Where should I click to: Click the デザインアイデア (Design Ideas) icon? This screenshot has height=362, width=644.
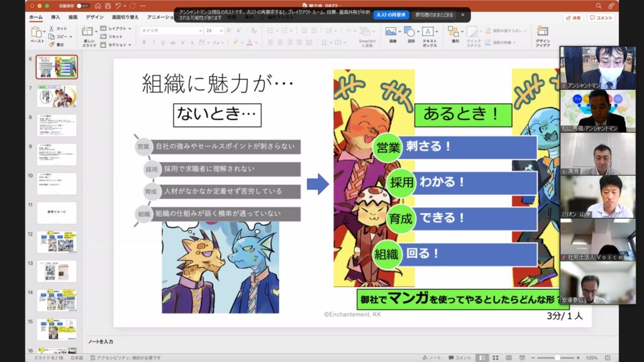[x=543, y=31]
